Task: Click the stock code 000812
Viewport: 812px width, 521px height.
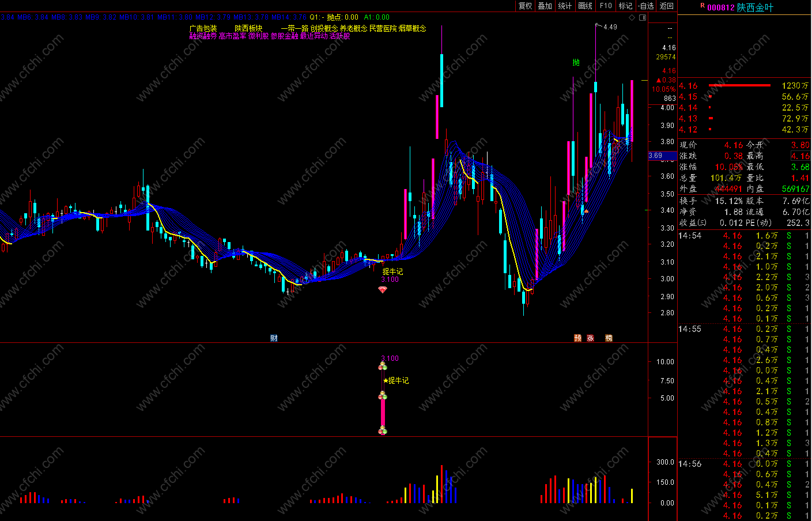Action: (x=721, y=7)
